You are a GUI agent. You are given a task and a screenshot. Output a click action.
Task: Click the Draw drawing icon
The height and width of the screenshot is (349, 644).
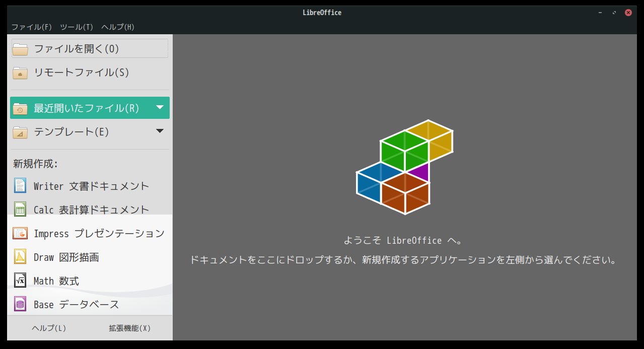pos(20,257)
